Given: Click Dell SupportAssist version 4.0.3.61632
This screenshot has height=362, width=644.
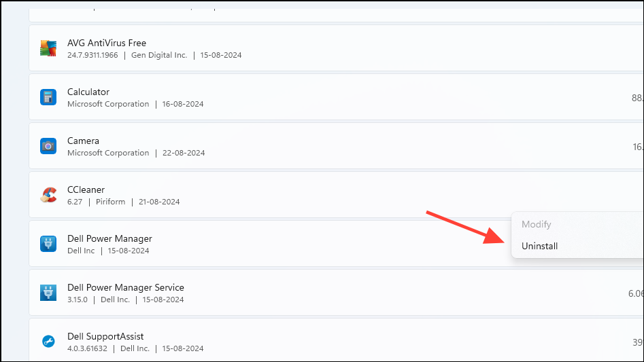Looking at the screenshot, I should 87,348.
